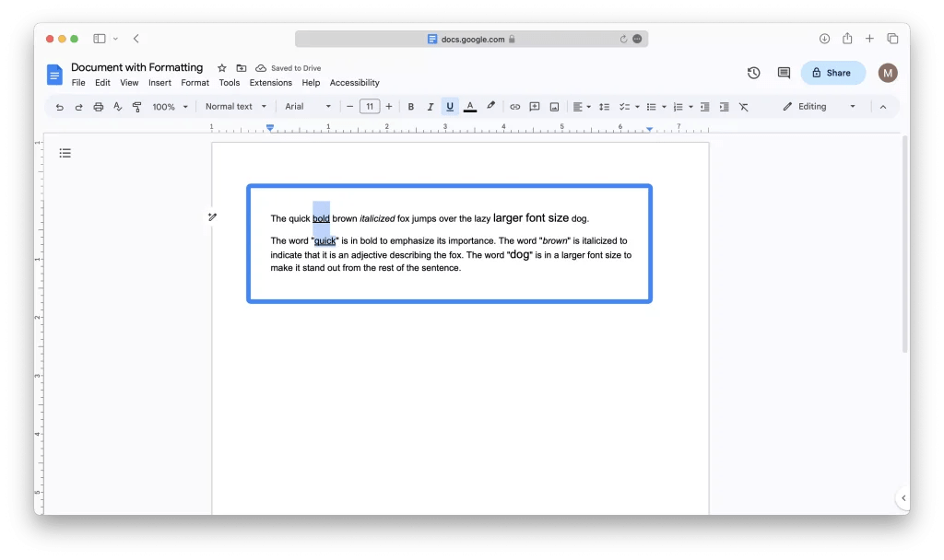Viewport: 944px width, 560px height.
Task: Clear formatting with the toolbar icon
Action: pyautogui.click(x=744, y=106)
